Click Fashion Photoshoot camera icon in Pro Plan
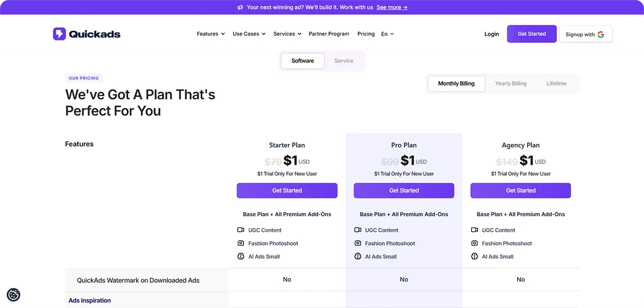Viewport: 644px width, 308px height. (x=358, y=243)
